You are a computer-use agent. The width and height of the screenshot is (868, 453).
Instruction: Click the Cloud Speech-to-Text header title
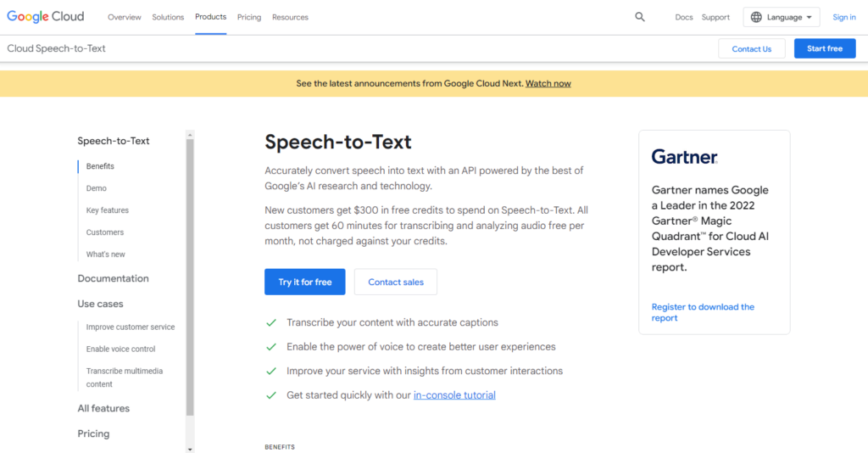tap(57, 48)
